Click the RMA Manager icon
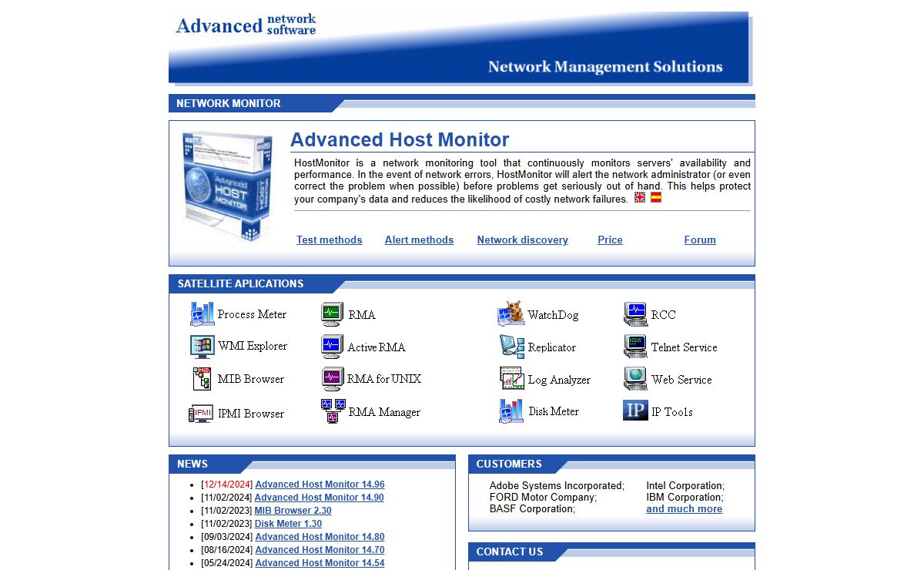Viewport: 924px width, 570px height. click(x=333, y=411)
